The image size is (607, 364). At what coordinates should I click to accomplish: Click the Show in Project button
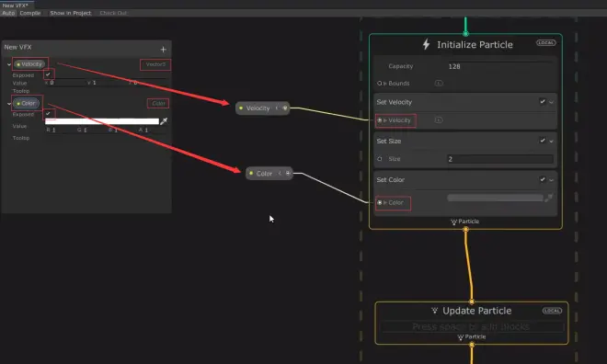pyautogui.click(x=71, y=13)
